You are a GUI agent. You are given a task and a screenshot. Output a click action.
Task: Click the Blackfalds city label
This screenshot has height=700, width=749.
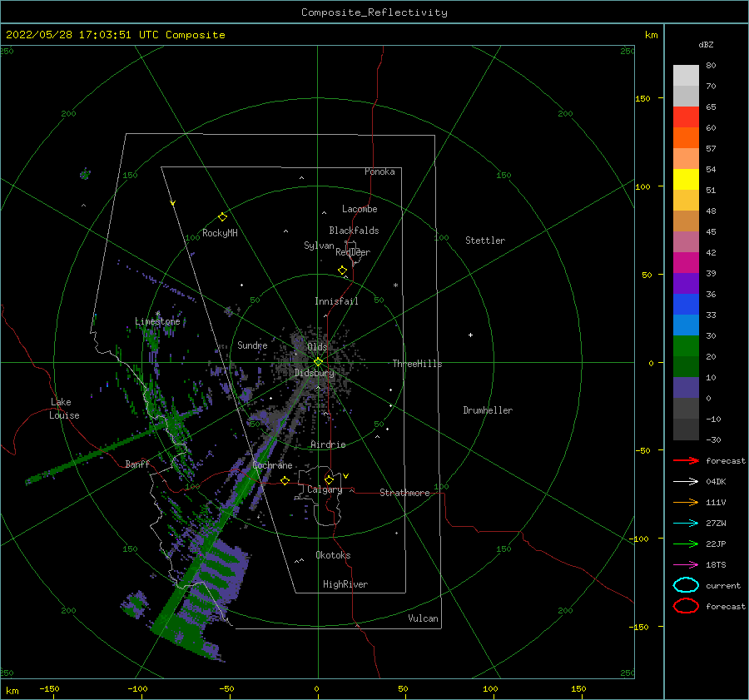coord(354,231)
